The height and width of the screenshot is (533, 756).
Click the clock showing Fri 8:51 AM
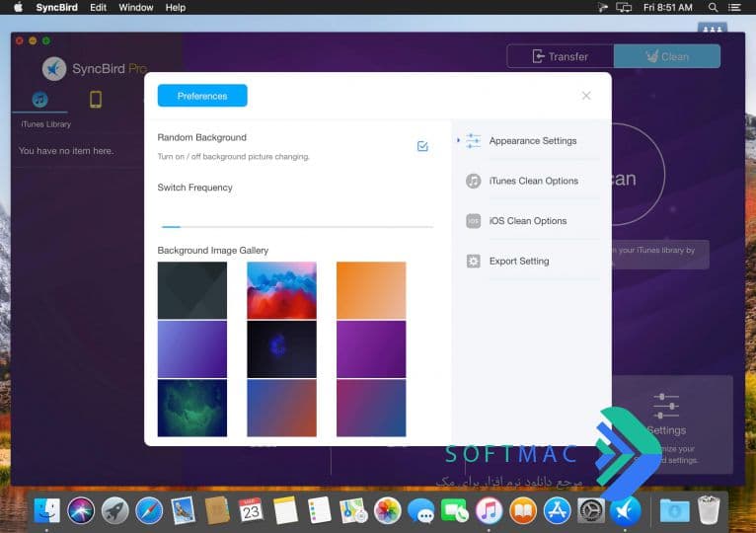click(x=668, y=7)
